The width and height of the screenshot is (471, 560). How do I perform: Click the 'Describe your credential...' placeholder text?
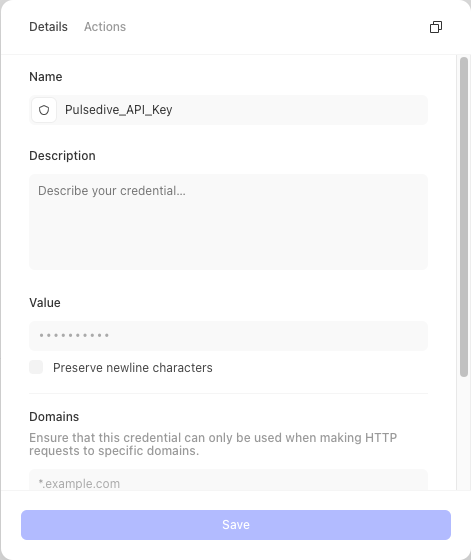click(x=112, y=191)
